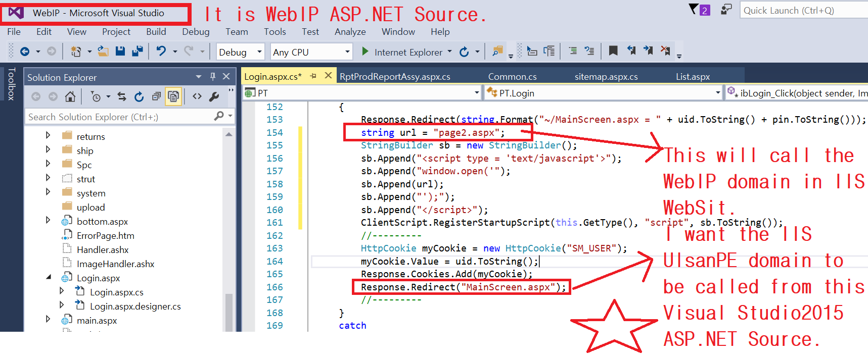Viewport: 868px width, 358px height.
Task: Select the ErrorPage.htm file
Action: (106, 235)
